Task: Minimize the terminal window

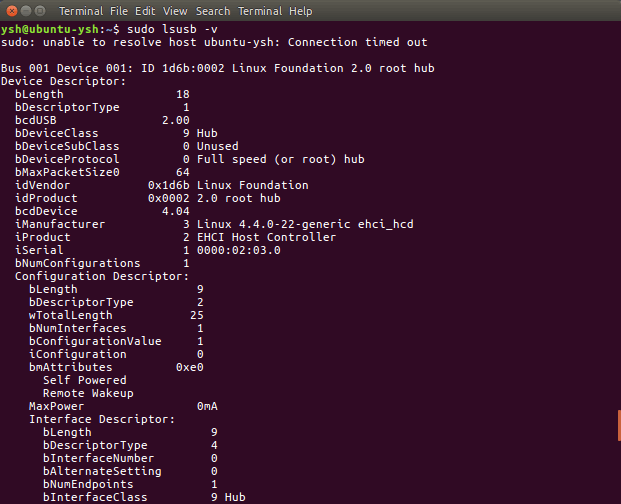Action: pyautogui.click(x=26, y=11)
